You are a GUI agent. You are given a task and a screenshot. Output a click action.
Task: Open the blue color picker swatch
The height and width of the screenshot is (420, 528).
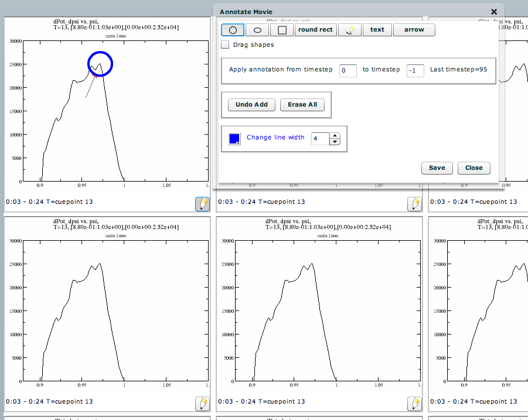234,139
